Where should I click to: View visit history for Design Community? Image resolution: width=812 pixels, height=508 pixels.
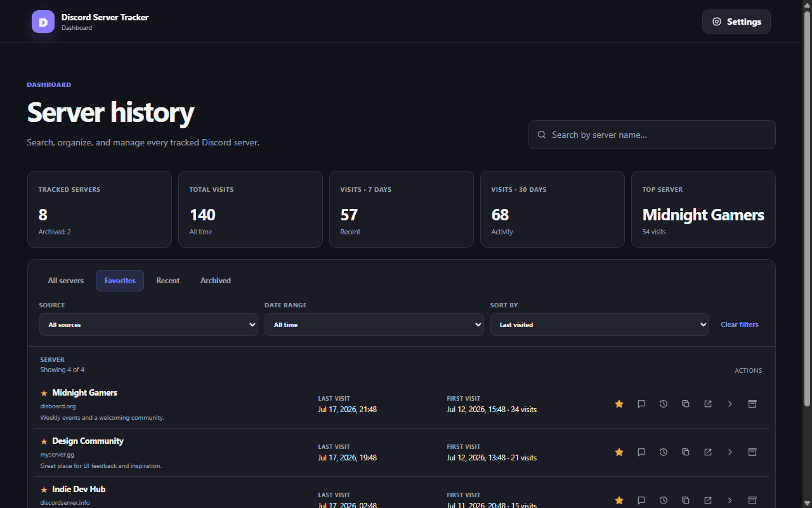(664, 452)
